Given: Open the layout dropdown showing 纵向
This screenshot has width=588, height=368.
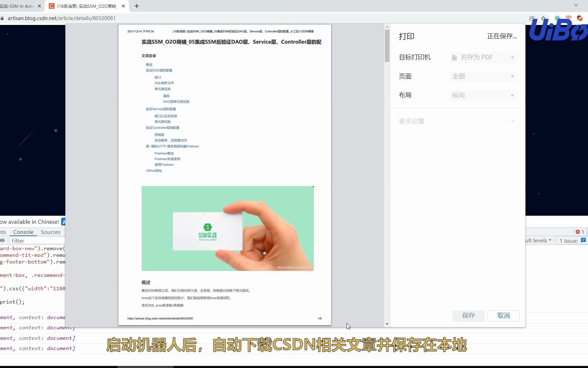Looking at the screenshot, I should click(x=483, y=95).
